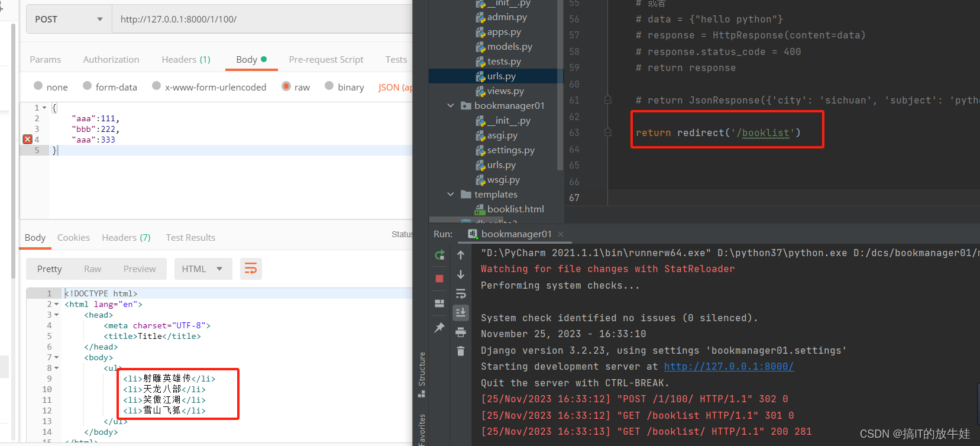
Task: Close the bookmanager01 run tab
Action: coord(561,234)
